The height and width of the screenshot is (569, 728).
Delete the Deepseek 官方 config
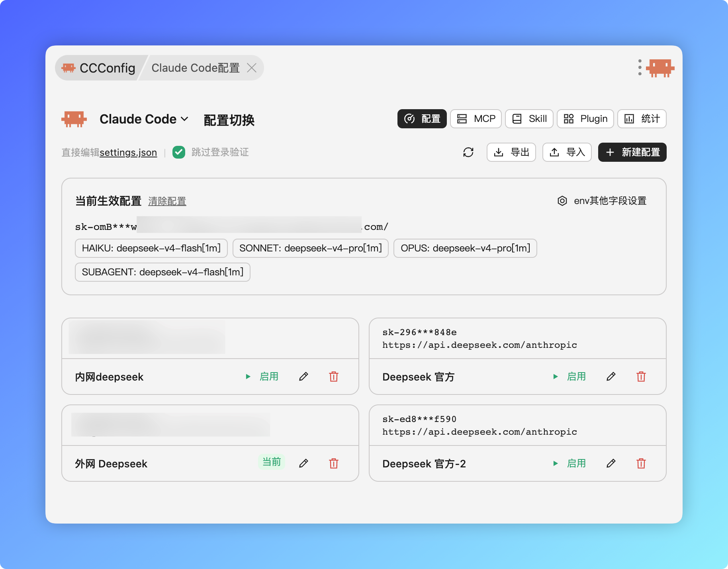pyautogui.click(x=641, y=377)
